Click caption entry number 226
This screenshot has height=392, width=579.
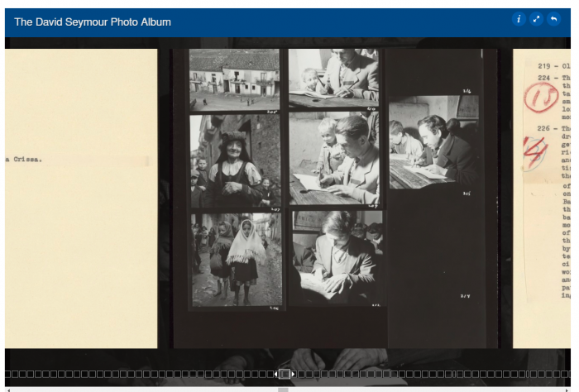[543, 128]
